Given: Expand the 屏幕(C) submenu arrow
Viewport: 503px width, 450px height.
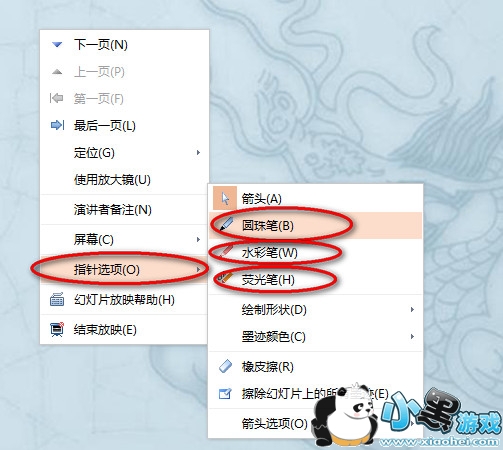Looking at the screenshot, I should [x=198, y=239].
